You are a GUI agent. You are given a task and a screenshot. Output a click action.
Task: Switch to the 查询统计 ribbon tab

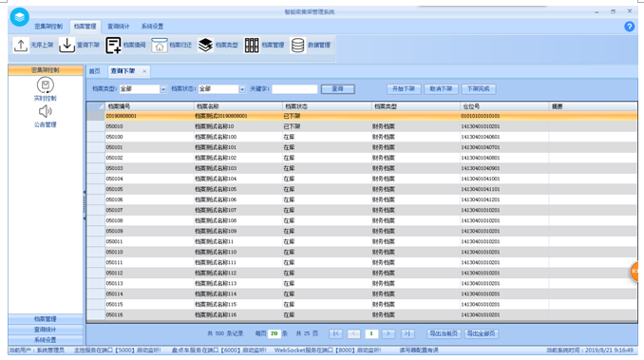click(119, 27)
